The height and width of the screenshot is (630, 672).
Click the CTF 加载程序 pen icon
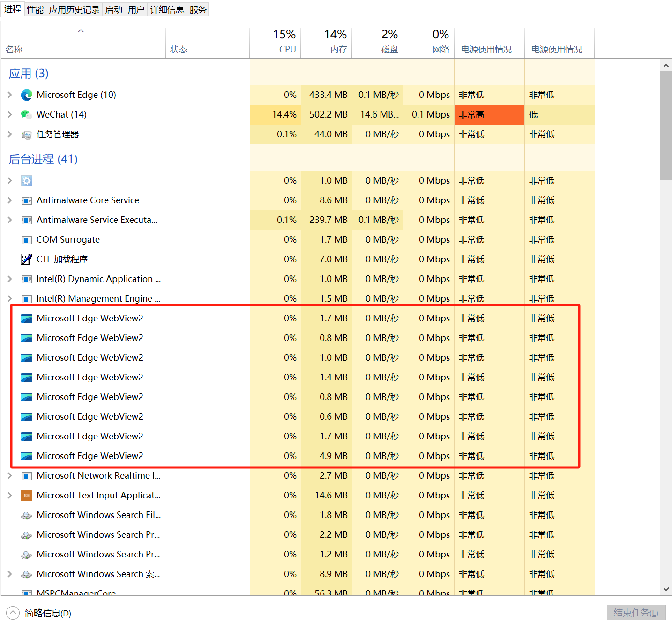27,259
